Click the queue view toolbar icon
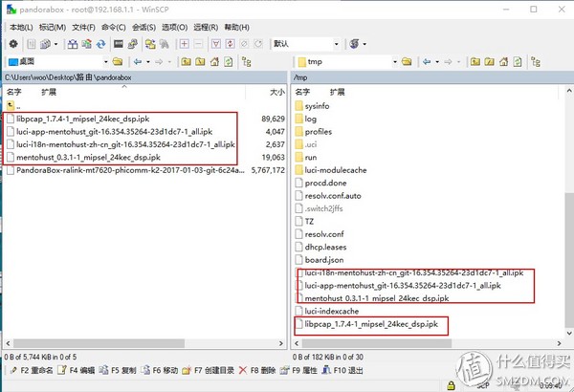The height and width of the screenshot is (392, 574). 45,44
